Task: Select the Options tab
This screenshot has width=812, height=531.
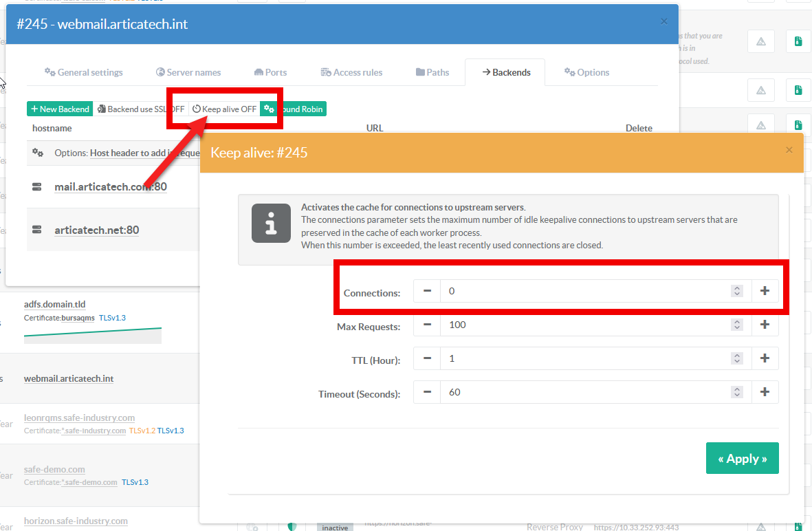Action: point(586,72)
